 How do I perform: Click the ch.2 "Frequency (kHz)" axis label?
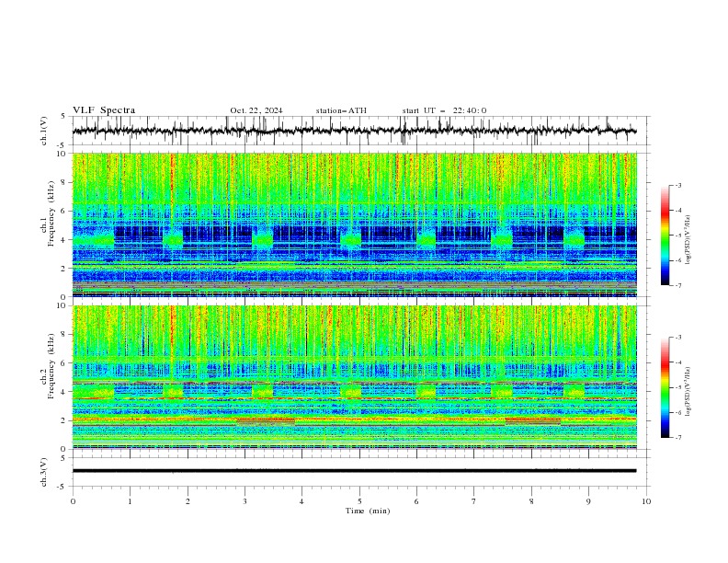pyautogui.click(x=51, y=365)
